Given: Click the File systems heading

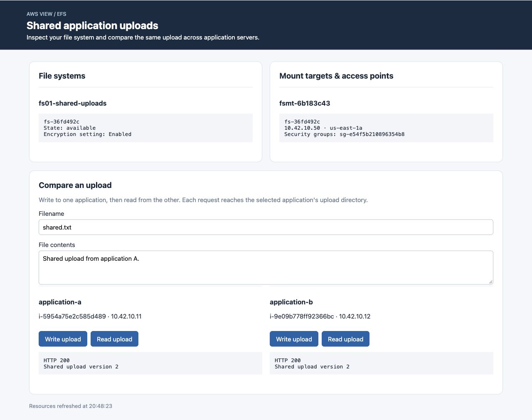Looking at the screenshot, I should point(62,76).
